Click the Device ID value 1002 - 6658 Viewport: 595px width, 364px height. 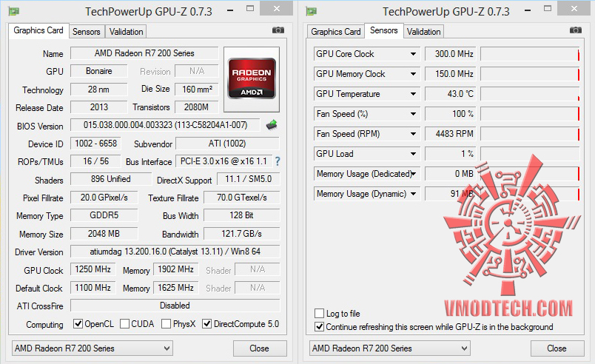pos(96,144)
